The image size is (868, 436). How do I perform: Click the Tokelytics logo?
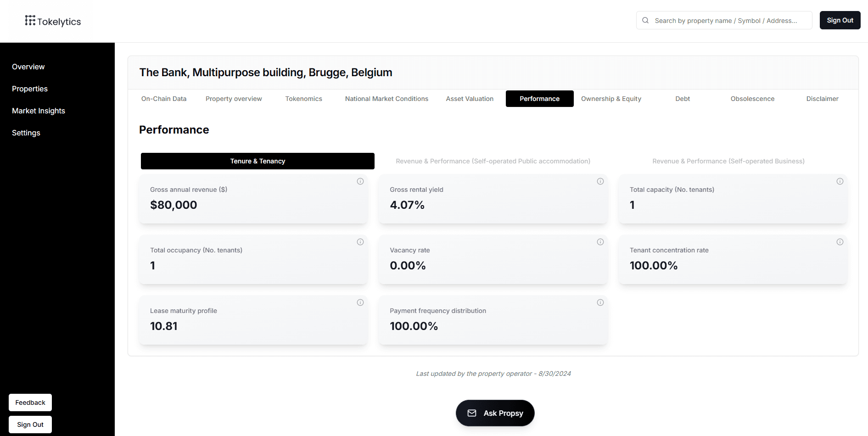point(53,21)
